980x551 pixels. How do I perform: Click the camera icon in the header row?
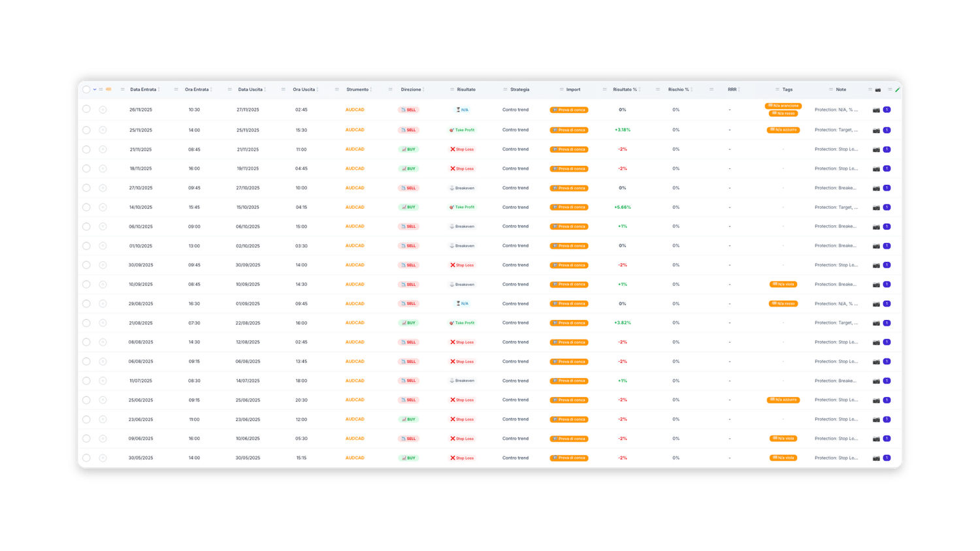878,89
